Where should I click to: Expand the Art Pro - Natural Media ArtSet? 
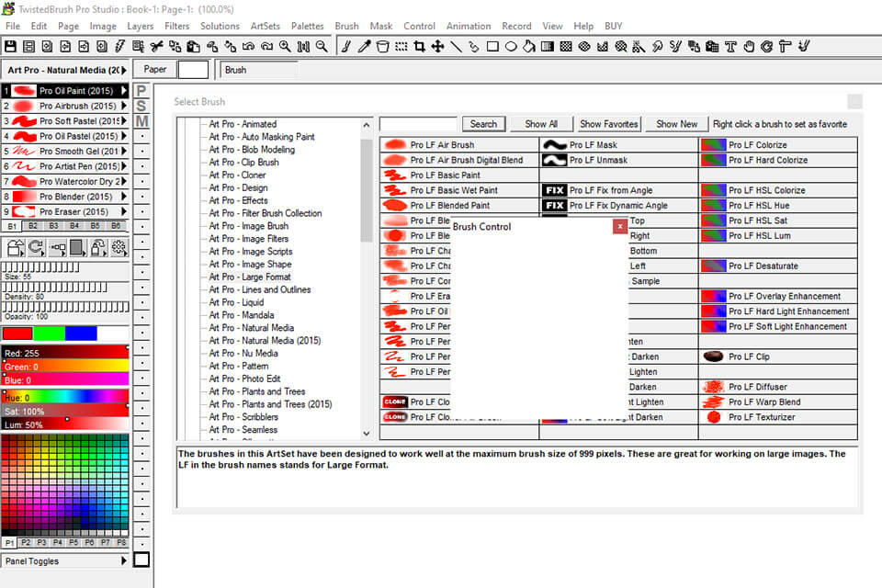tap(124, 71)
